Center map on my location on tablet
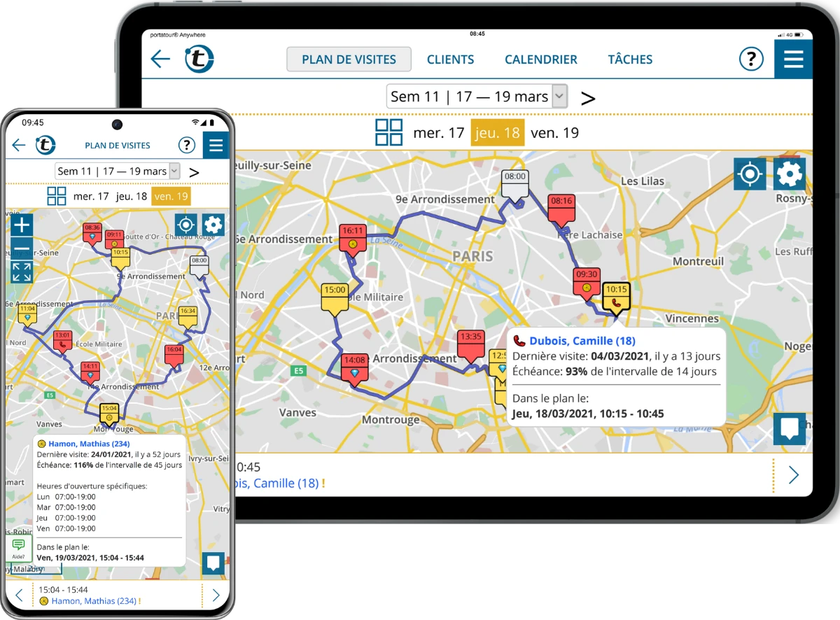840x620 pixels. (750, 174)
